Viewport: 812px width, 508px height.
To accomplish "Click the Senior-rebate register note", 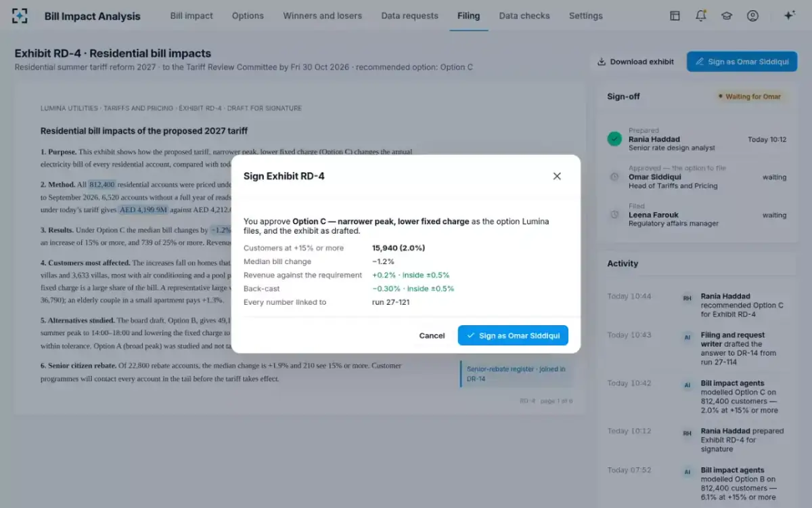I will (516, 374).
